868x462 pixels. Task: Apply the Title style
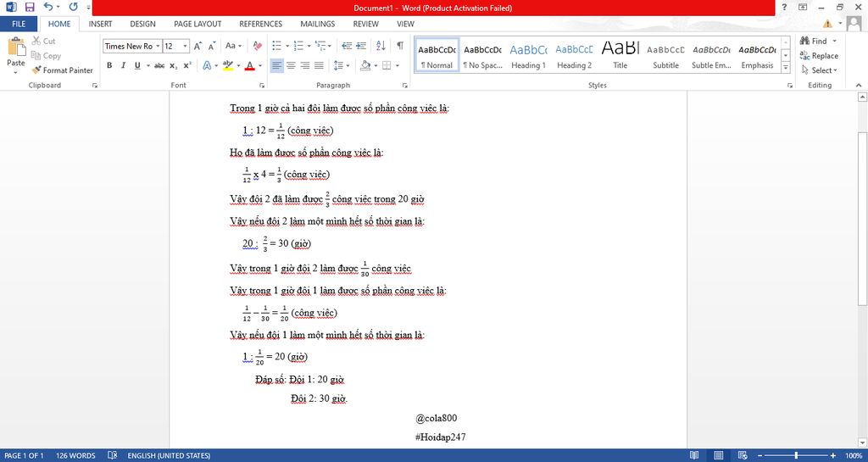click(x=620, y=55)
